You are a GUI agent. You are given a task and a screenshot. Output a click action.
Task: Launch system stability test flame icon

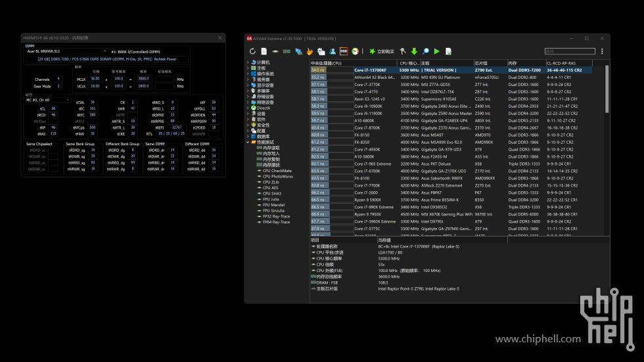tap(310, 51)
